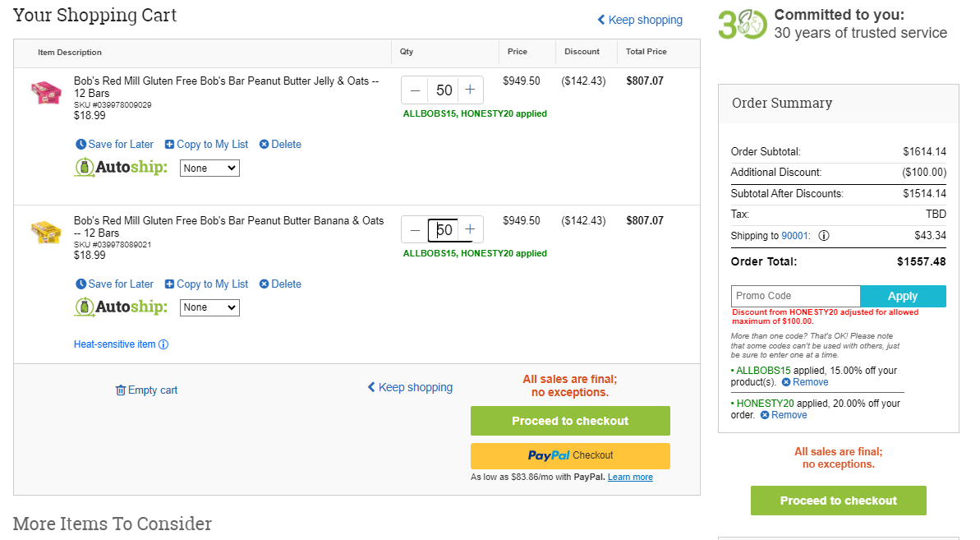The width and height of the screenshot is (980, 540).
Task: Click Keep shopping link below the cart
Action: [410, 387]
